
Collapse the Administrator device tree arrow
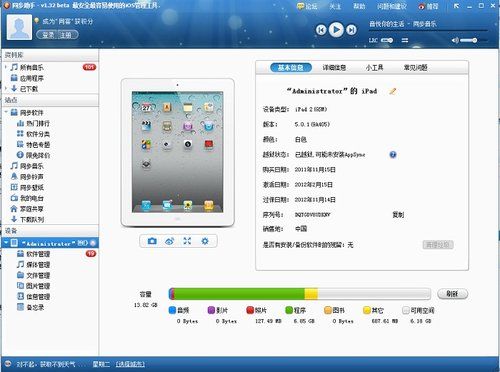coord(6,243)
